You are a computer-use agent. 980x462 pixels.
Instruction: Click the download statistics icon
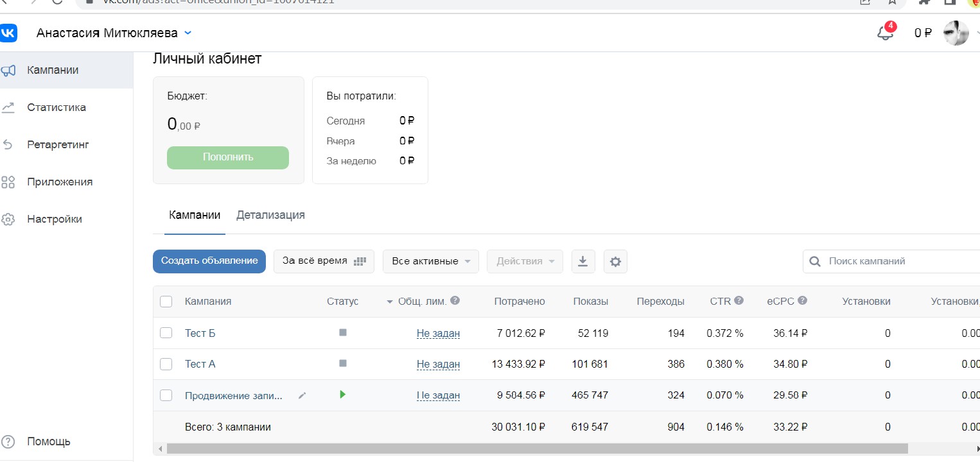click(x=583, y=262)
